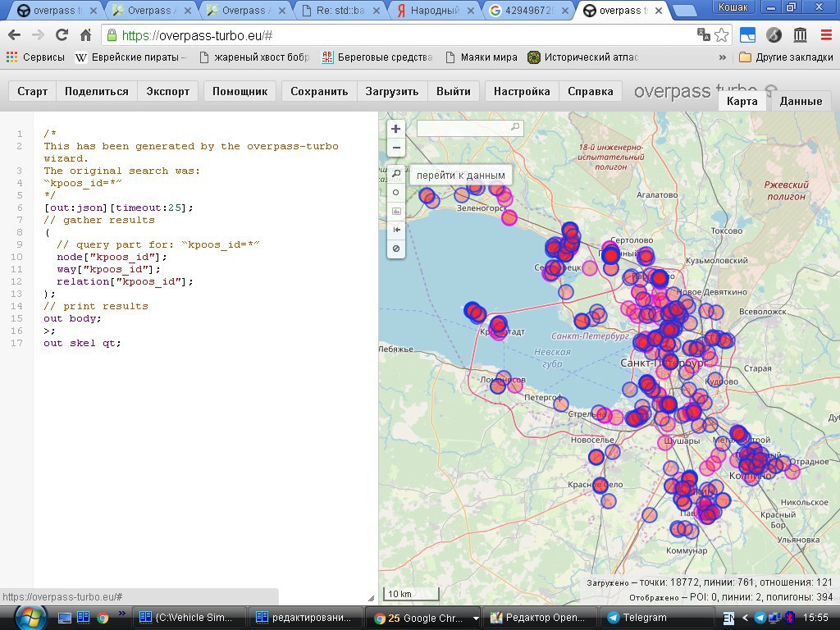Click the Загрузить button
This screenshot has height=630, width=840.
coord(392,91)
